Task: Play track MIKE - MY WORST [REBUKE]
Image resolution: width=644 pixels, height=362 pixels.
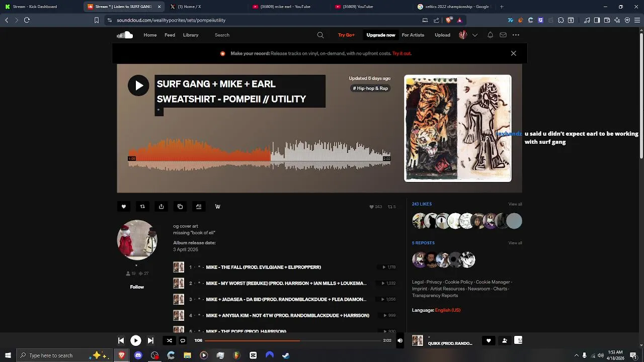Action: 286,283
